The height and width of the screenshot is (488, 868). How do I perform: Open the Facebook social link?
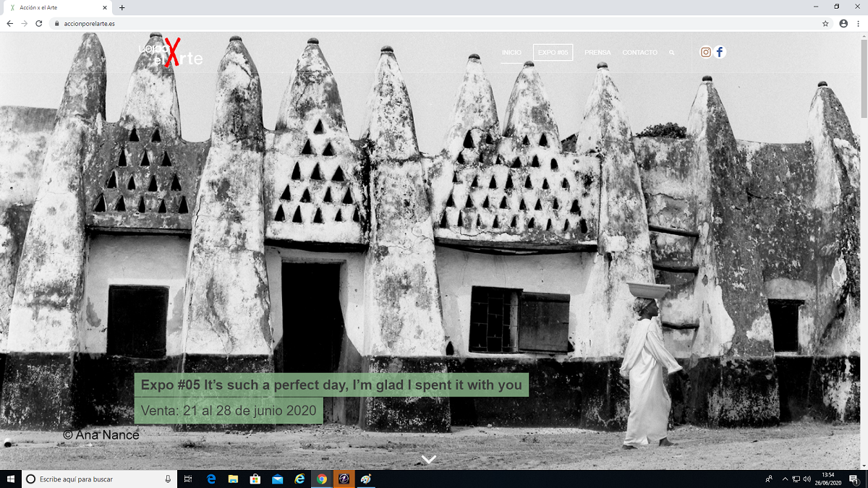720,52
